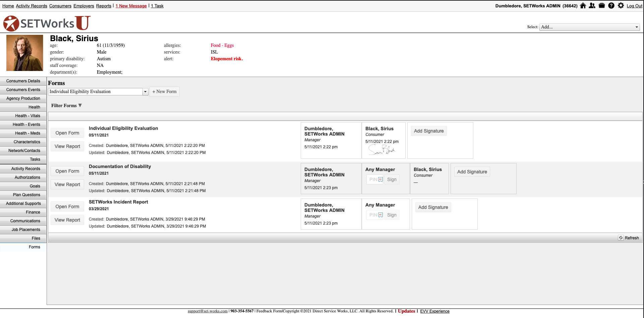
Task: Click the briefcase icon in the top bar
Action: [602, 6]
